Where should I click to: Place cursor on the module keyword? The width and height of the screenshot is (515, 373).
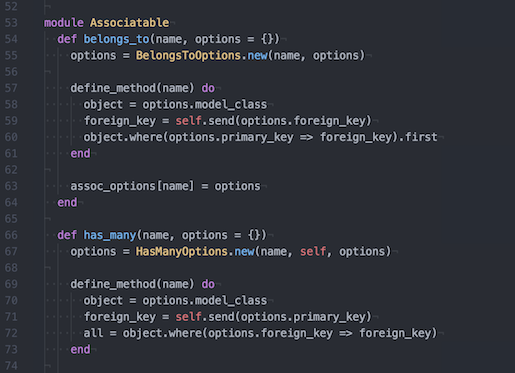(x=64, y=23)
